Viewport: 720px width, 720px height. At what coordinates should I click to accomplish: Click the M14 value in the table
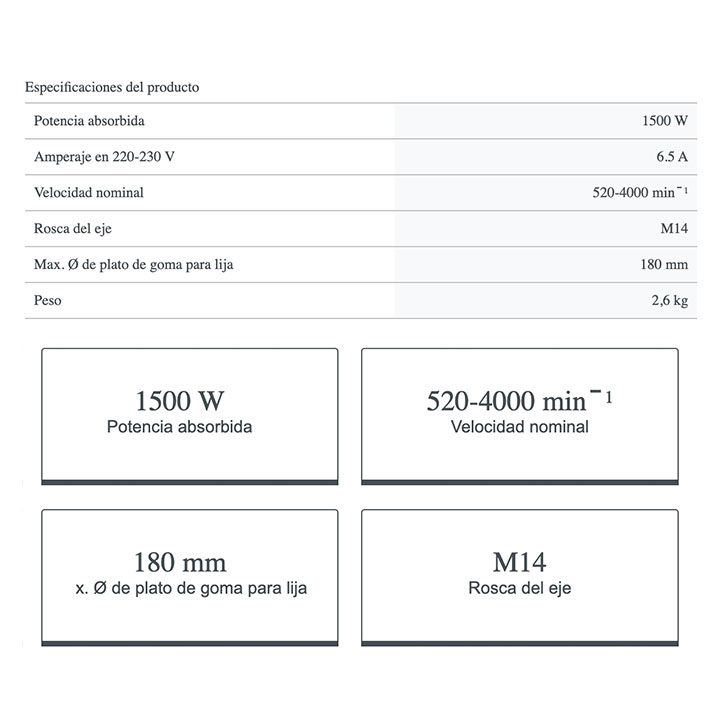tap(673, 229)
